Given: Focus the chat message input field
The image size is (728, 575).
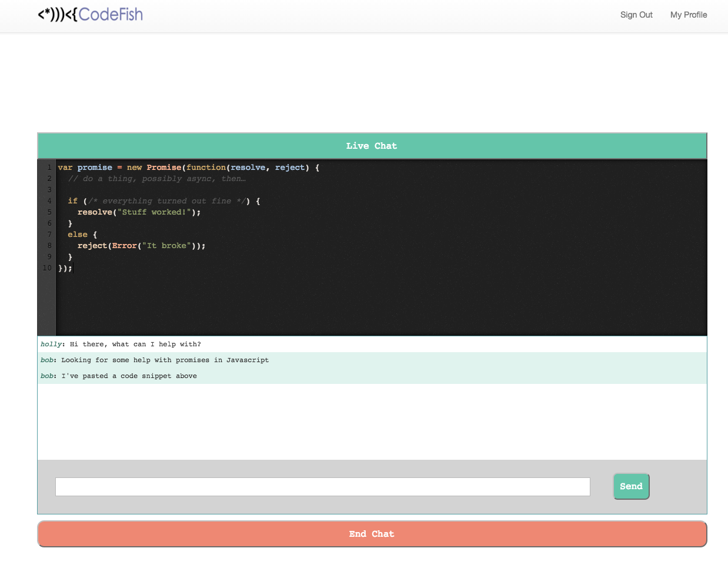Looking at the screenshot, I should (x=322, y=487).
